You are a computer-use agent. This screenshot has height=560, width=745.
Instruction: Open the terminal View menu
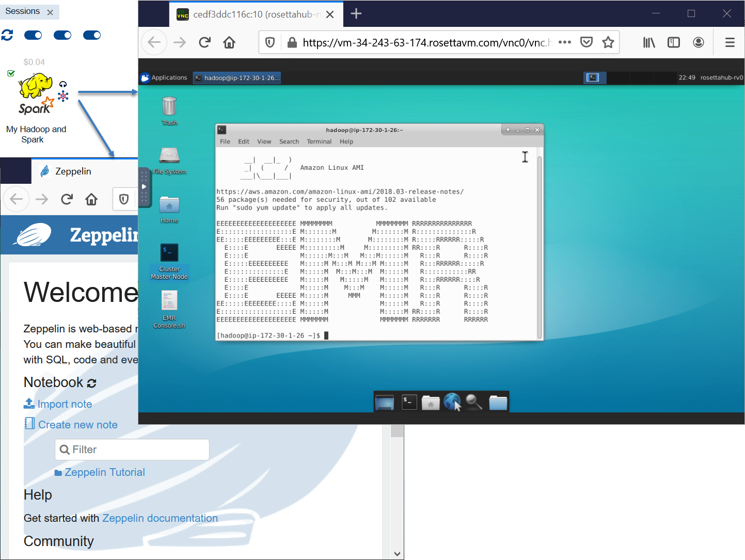[x=264, y=141]
